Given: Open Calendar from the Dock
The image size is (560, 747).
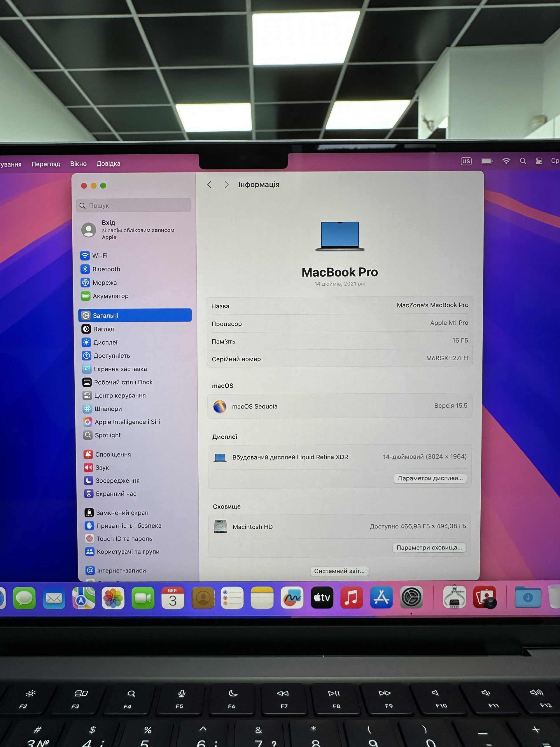Looking at the screenshot, I should click(x=173, y=598).
